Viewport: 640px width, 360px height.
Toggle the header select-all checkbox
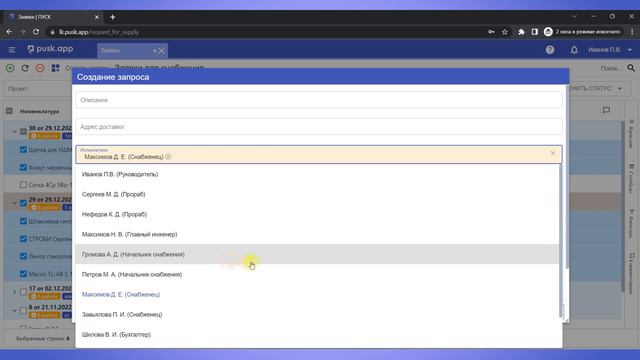9,111
